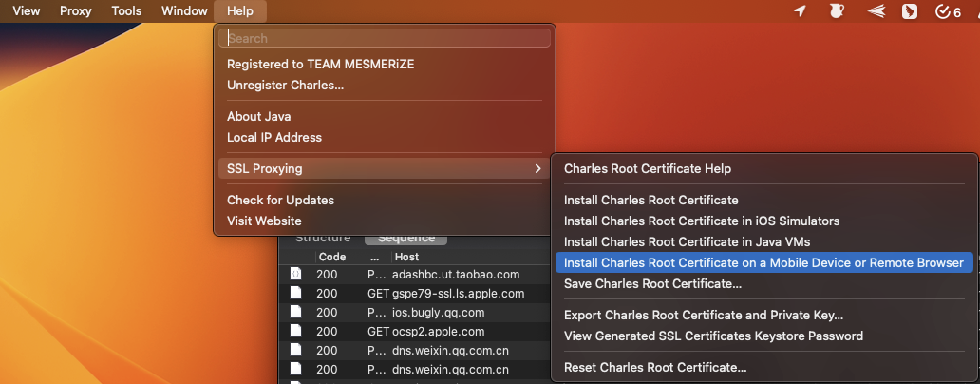980x384 pixels.
Task: Click the location arrow icon in menu bar
Action: 800,11
